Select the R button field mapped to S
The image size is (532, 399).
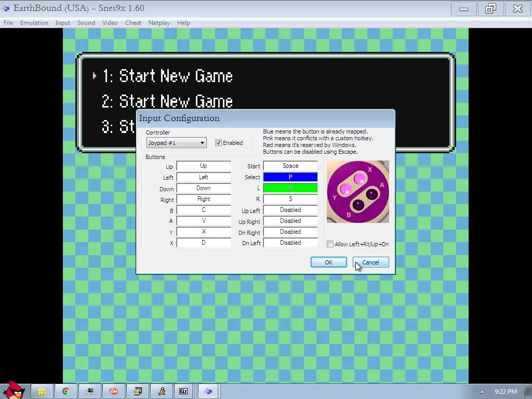coord(290,199)
